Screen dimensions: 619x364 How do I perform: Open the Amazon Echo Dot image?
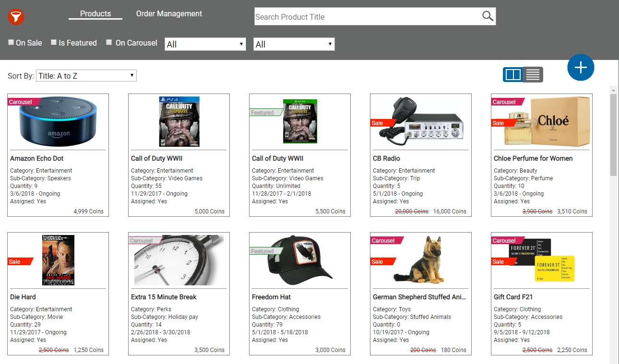[58, 121]
